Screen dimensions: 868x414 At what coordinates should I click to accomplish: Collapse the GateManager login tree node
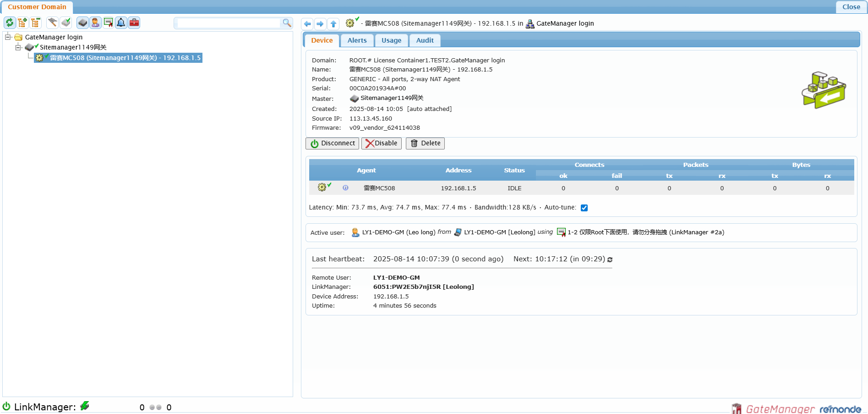pos(8,37)
